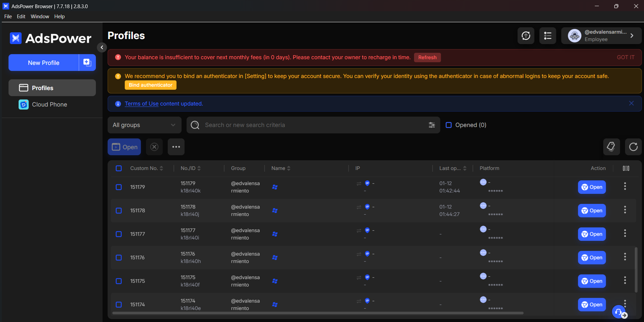
Task: Click the batch import profiles icon
Action: [x=87, y=63]
